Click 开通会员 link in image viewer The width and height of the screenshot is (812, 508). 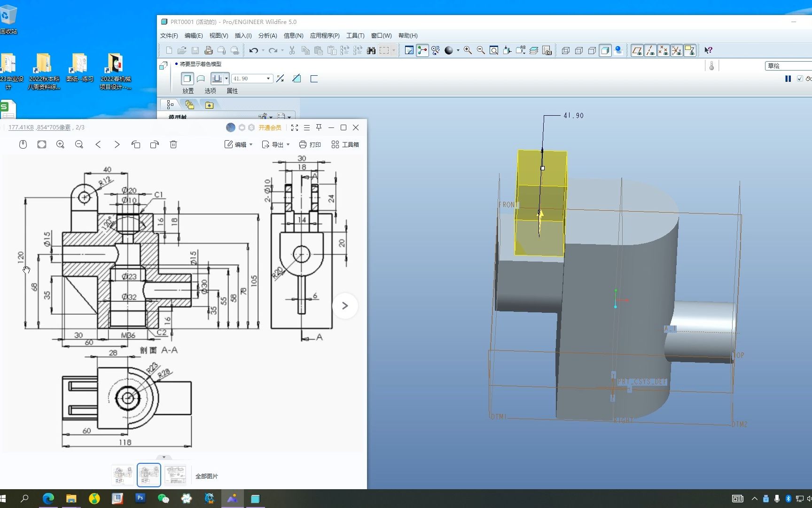pyautogui.click(x=270, y=127)
